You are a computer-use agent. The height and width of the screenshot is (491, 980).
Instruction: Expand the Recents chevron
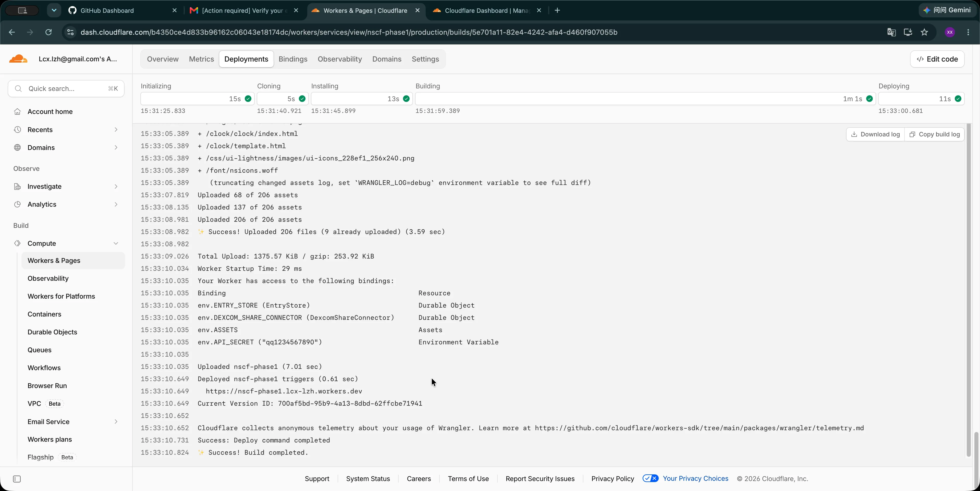pos(116,130)
